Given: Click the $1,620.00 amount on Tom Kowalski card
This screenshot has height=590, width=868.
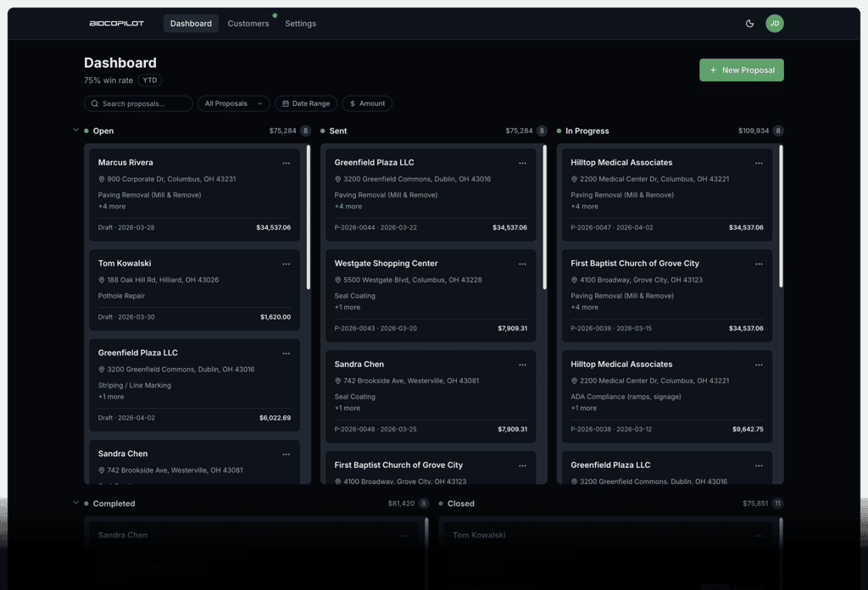Looking at the screenshot, I should tap(275, 316).
